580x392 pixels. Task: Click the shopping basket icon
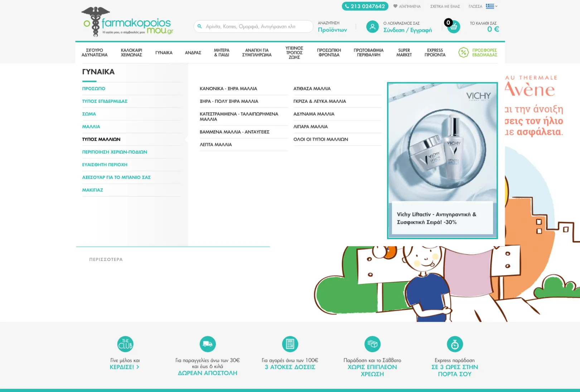tap(454, 27)
